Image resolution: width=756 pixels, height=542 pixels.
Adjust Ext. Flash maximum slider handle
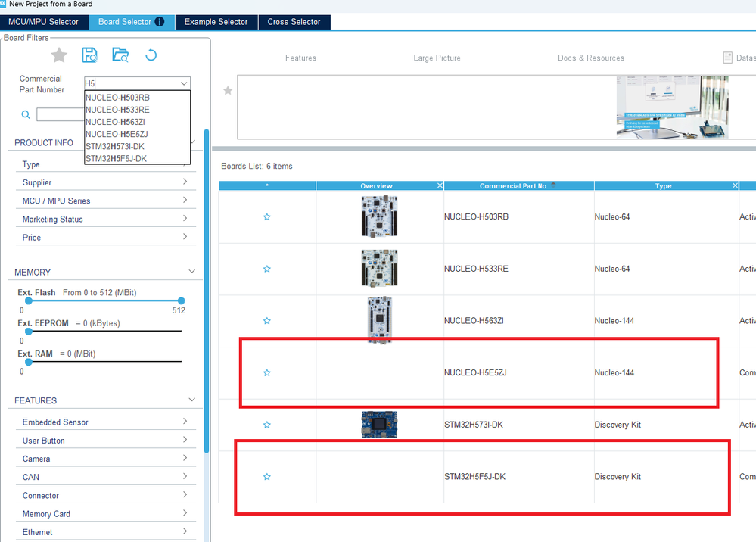click(182, 301)
